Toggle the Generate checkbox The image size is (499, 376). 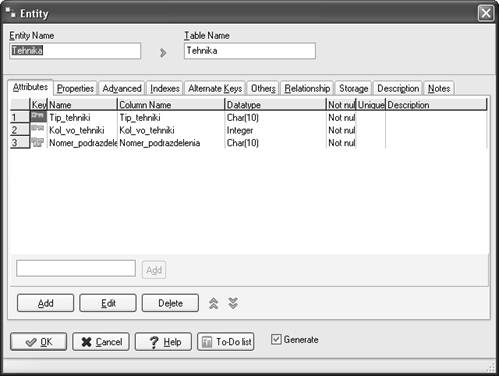tap(276, 339)
